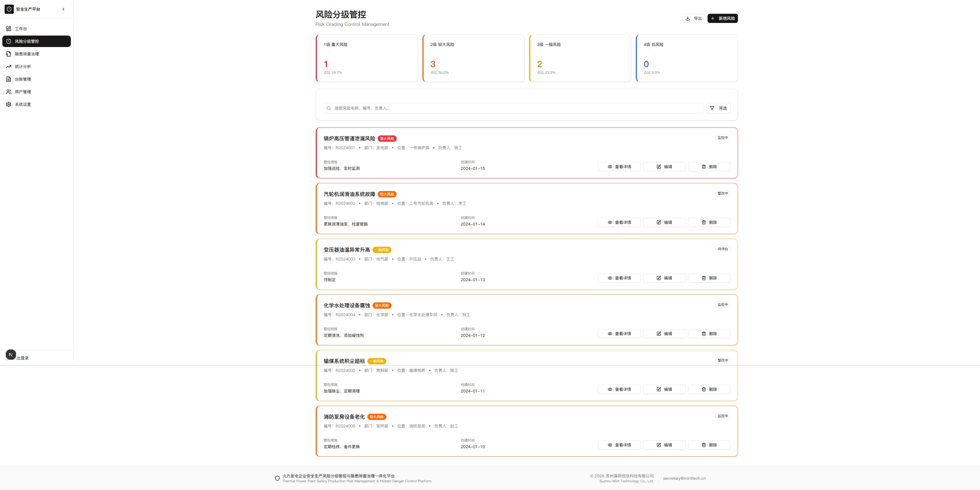
Task: Open the 工作台 workspace icon in sidebar
Action: tap(8, 28)
